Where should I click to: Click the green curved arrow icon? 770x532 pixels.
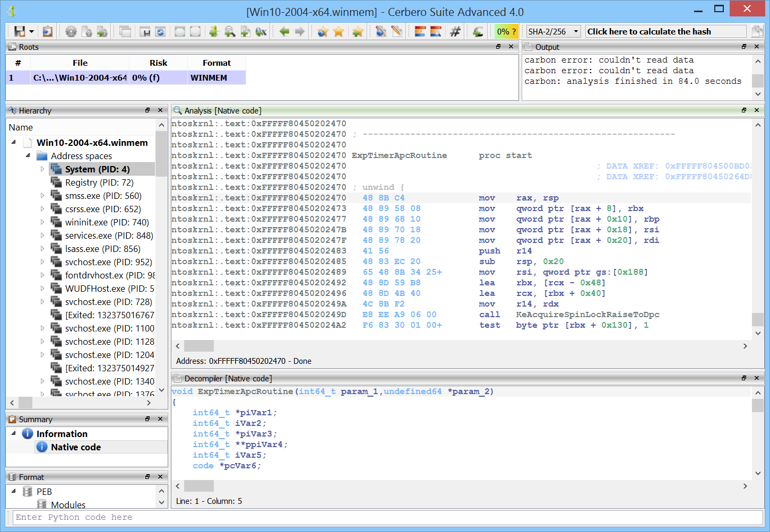478,32
